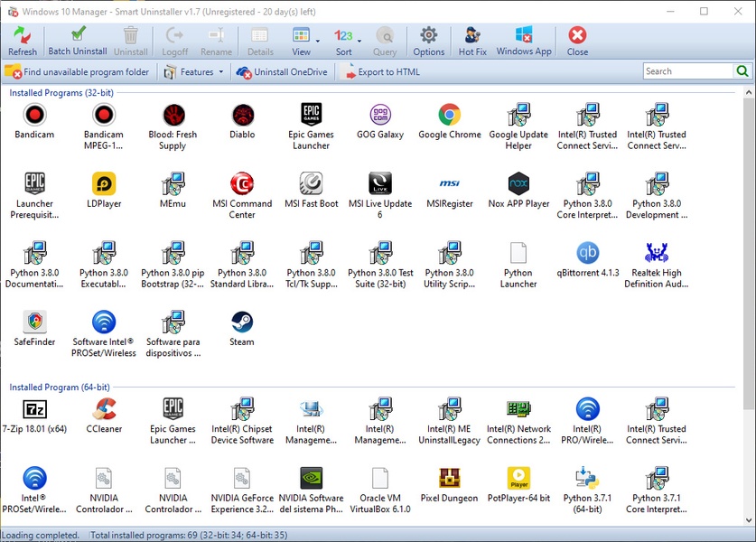Click the Hot Fix toolbar icon
The height and width of the screenshot is (542, 756).
point(472,41)
